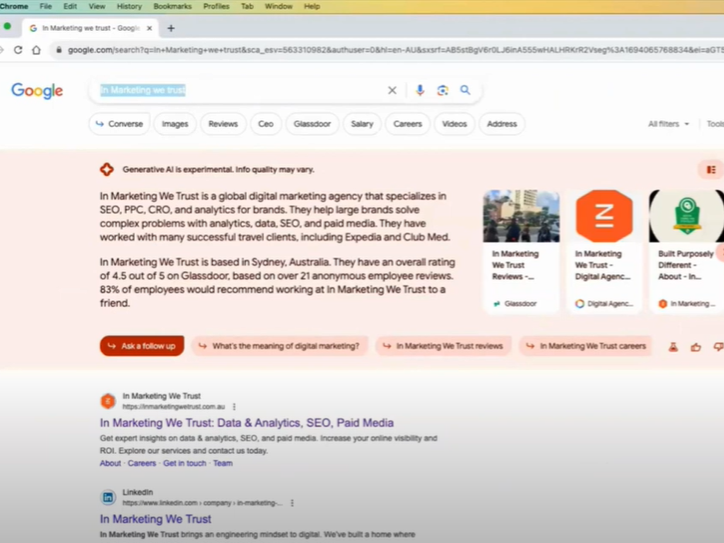Click the generative AI sparkle icon
Image resolution: width=724 pixels, height=543 pixels.
pyautogui.click(x=107, y=169)
